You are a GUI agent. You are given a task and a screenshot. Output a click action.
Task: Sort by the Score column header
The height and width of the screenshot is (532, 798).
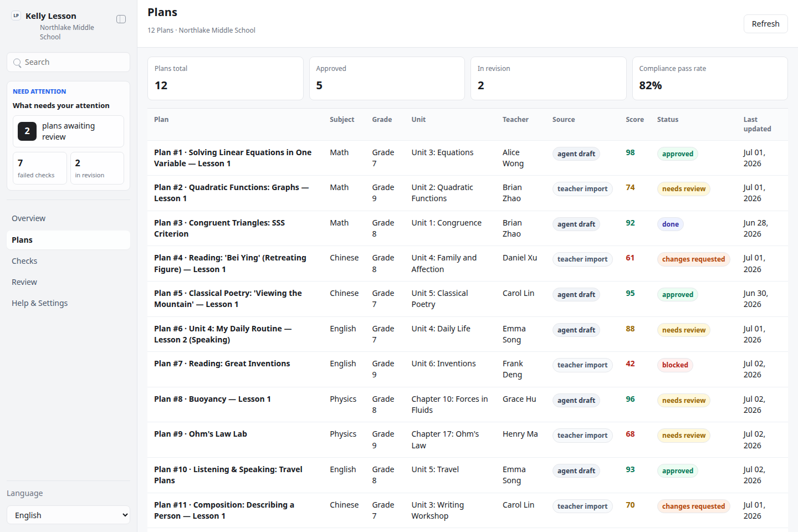click(635, 120)
